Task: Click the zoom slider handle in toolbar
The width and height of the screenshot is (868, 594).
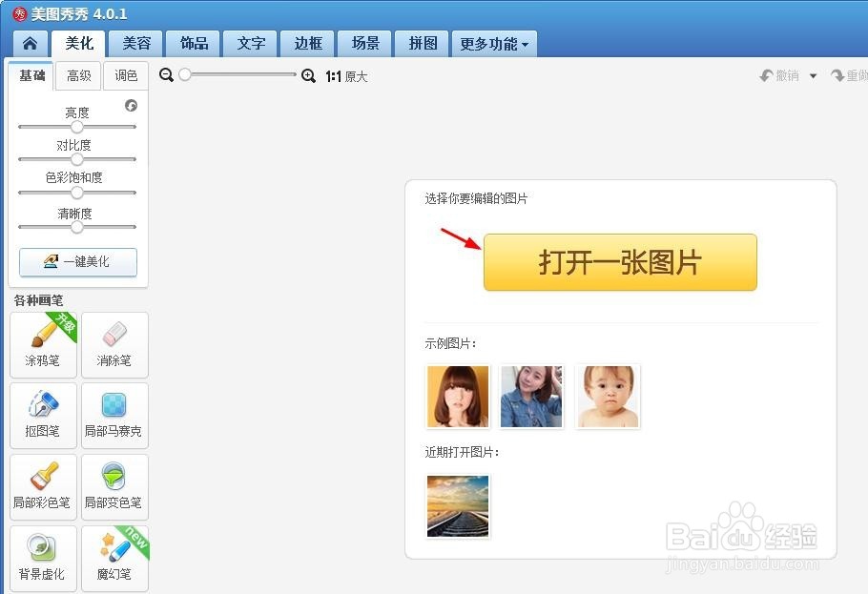Action: pyautogui.click(x=185, y=74)
